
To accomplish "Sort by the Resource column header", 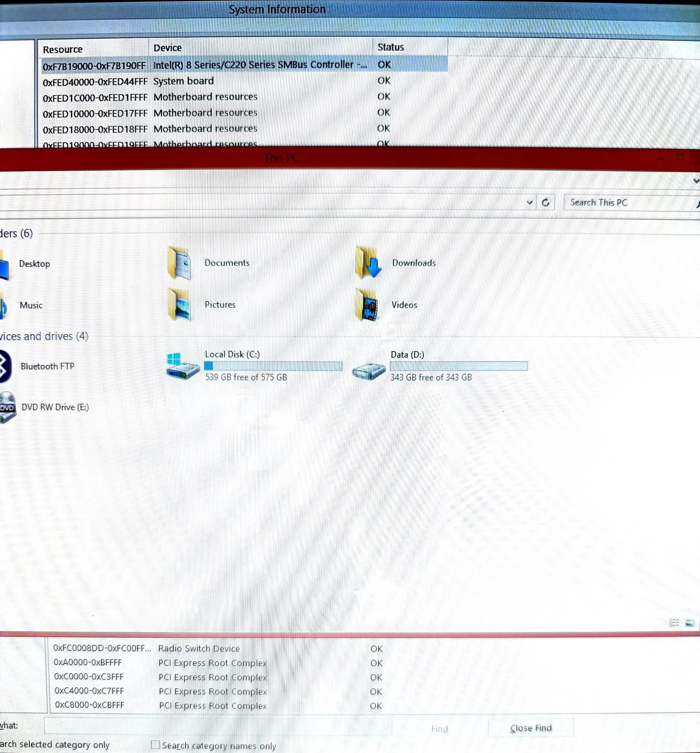I will coord(93,49).
